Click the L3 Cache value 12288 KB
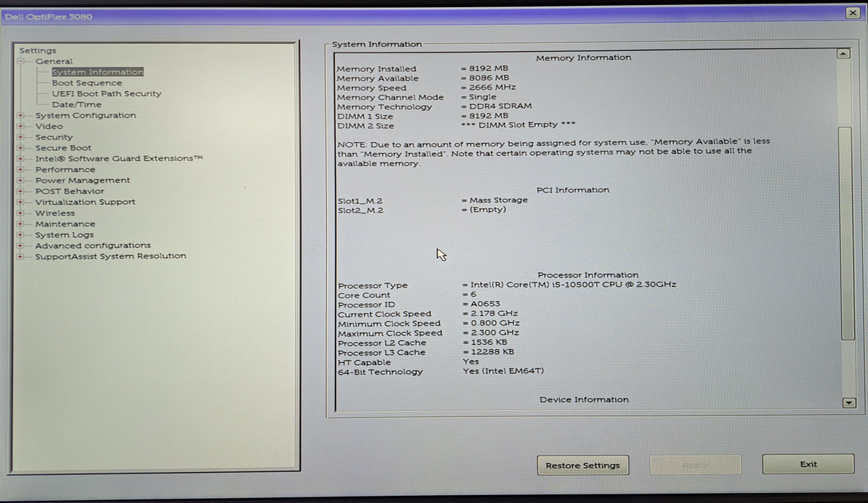The image size is (868, 503). point(492,352)
